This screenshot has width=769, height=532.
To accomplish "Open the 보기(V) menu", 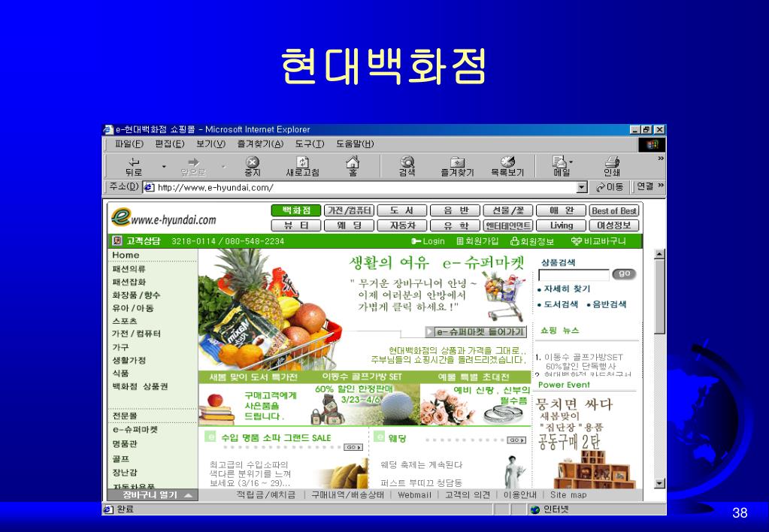I will tap(210, 144).
